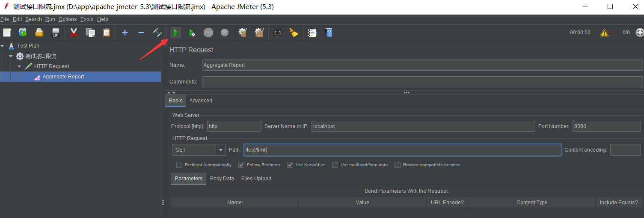Viewport: 644px width, 218px height.
Task: Start the test with green play icon
Action: pyautogui.click(x=176, y=33)
